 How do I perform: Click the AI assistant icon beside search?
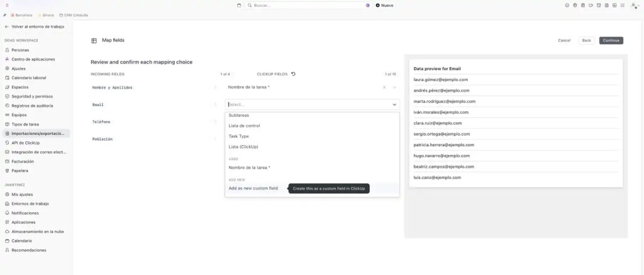pos(368,5)
